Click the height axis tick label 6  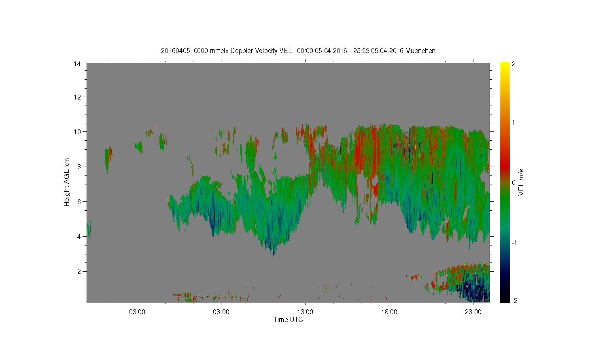79,201
